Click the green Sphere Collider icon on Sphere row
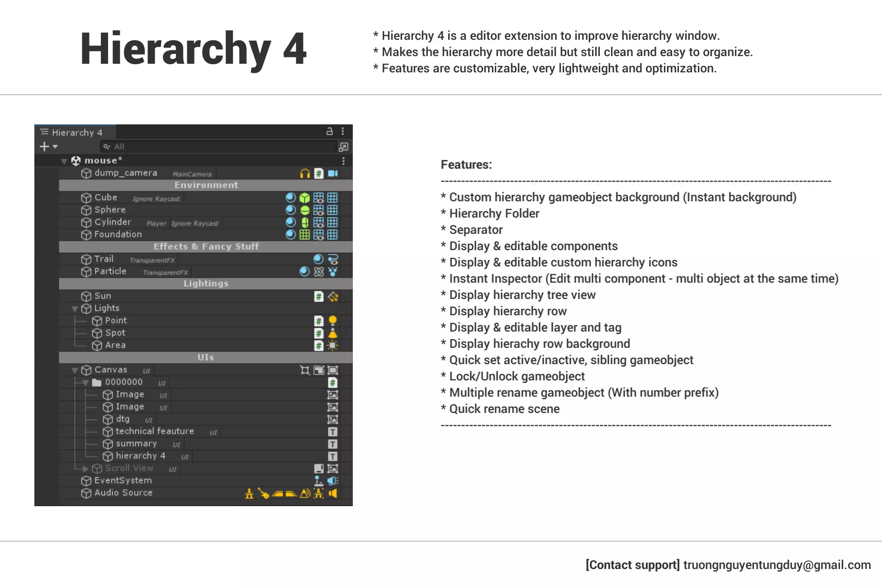 tap(305, 210)
